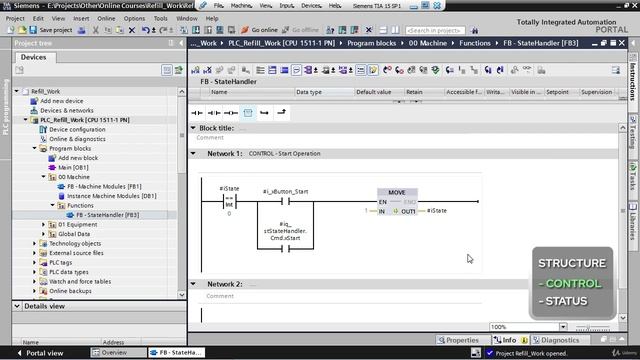Click the download to device icon
640x360 pixels.
196,30
